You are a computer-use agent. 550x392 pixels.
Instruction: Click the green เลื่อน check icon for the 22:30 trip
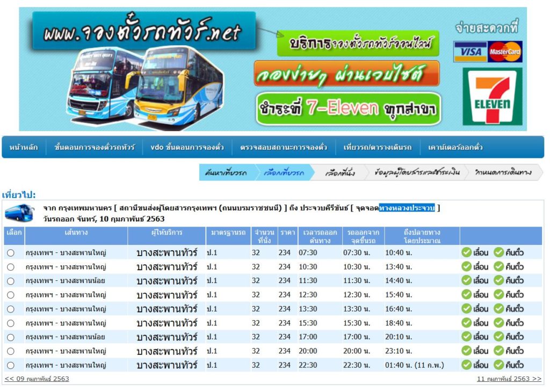click(467, 365)
